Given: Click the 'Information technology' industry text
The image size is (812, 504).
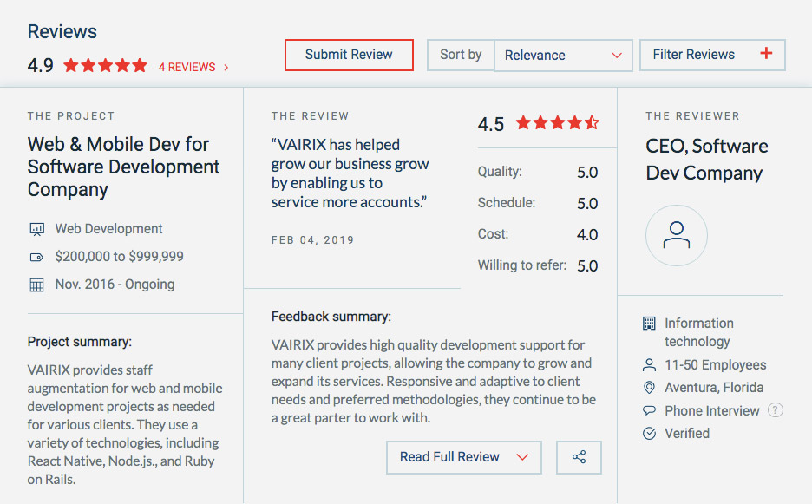Looking at the screenshot, I should pyautogui.click(x=699, y=332).
